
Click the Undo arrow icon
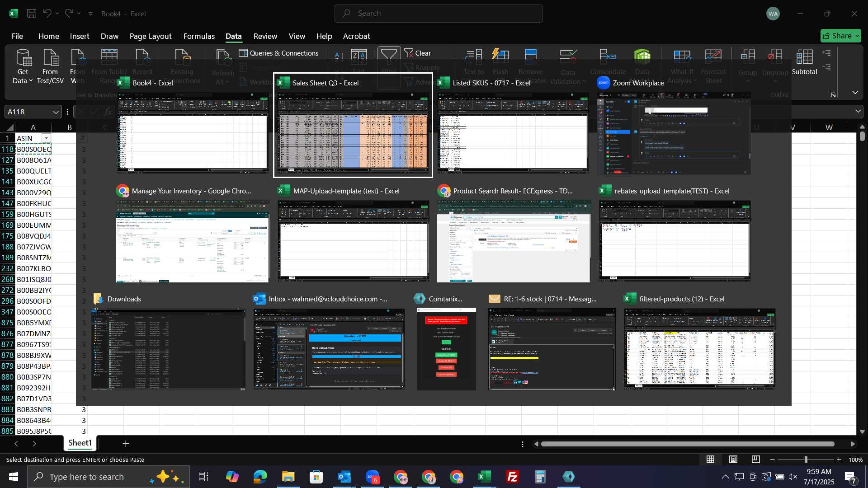(47, 14)
